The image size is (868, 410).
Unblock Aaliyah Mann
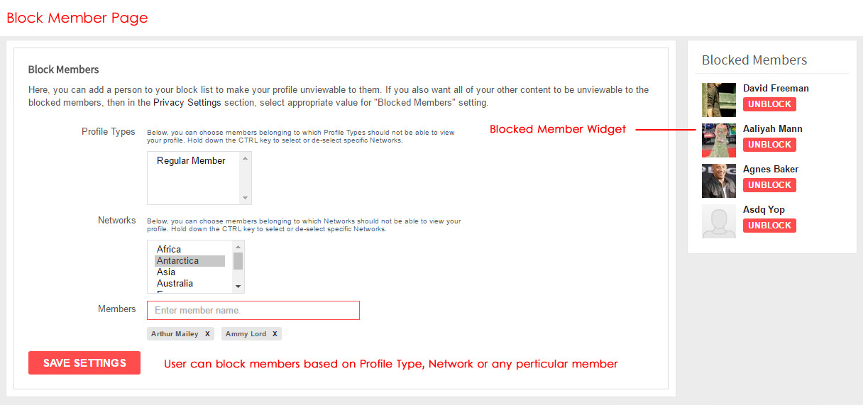[769, 145]
